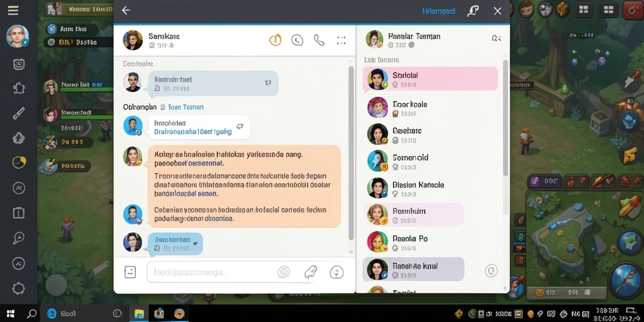Viewport: 644px width, 322px height.
Task: Toggle the reply arrows on first message
Action: 268,82
